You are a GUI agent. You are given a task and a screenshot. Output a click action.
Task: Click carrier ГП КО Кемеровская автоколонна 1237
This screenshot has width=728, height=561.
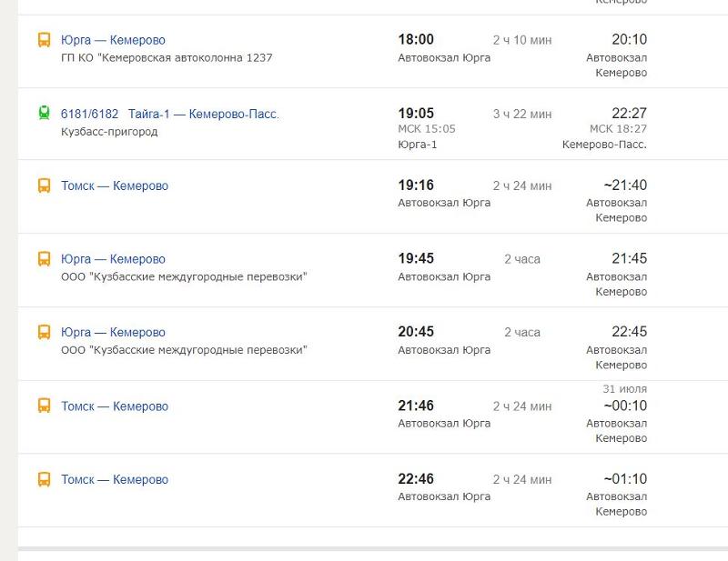point(167,57)
